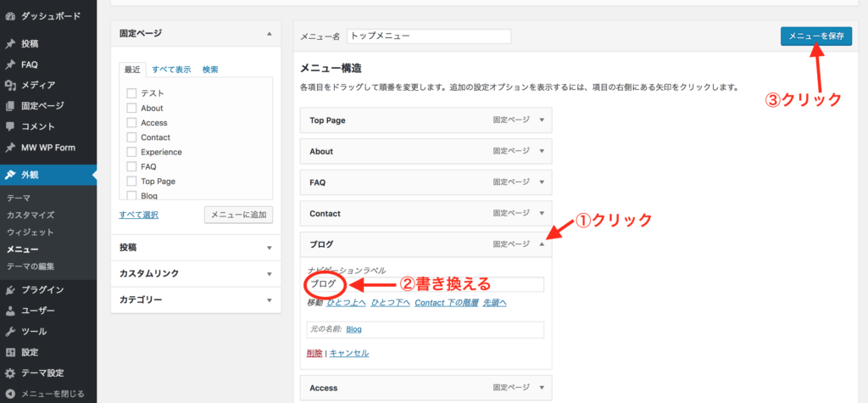Switch to the すべて表示 tab

171,70
